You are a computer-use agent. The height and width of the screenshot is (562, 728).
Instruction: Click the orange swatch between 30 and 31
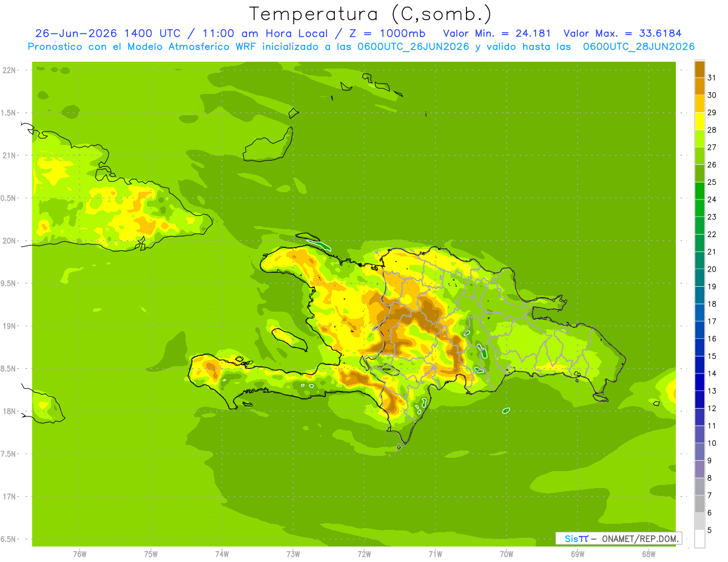699,86
